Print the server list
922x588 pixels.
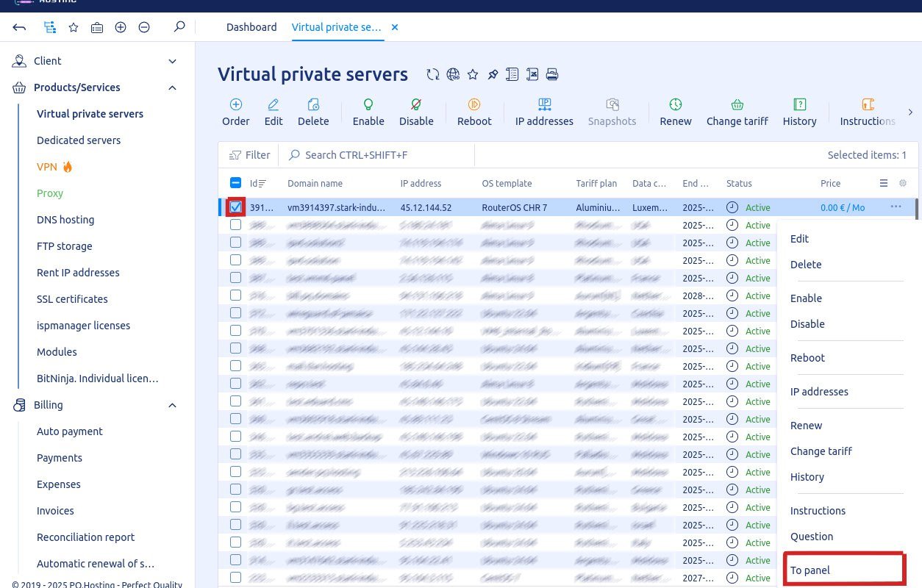click(552, 74)
